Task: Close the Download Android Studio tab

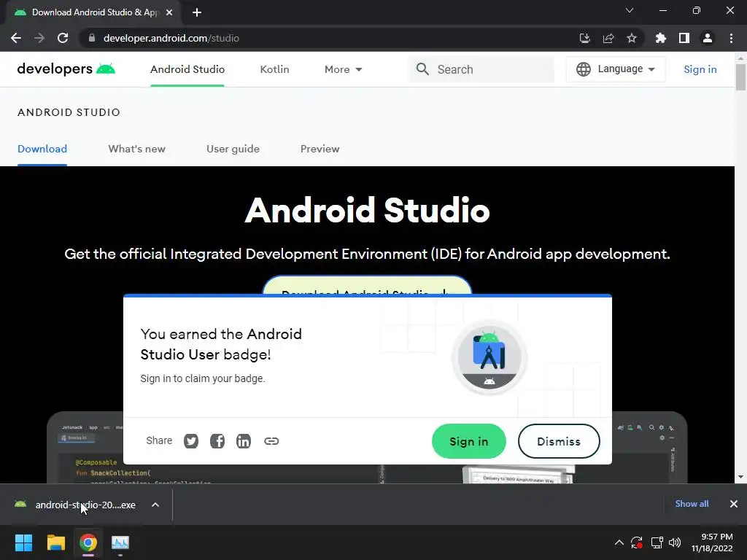Action: 169,12
